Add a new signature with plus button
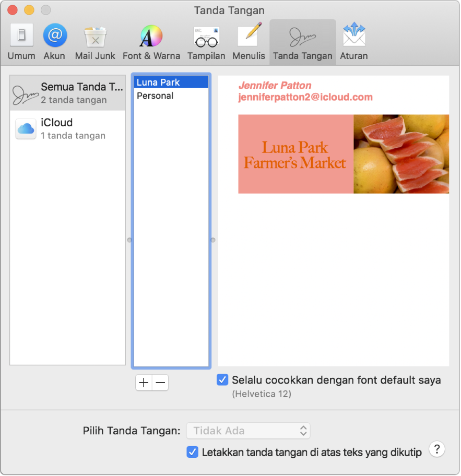Viewport: 461px width, 476px height. click(x=144, y=383)
